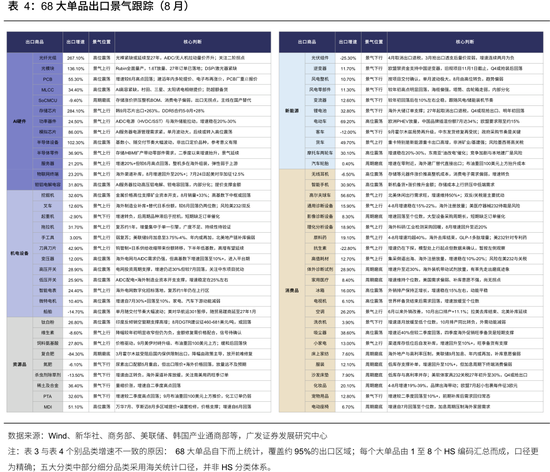This screenshot has width=550, height=472.
Task: Click the "-22.80%" growth value
Action: [348, 248]
